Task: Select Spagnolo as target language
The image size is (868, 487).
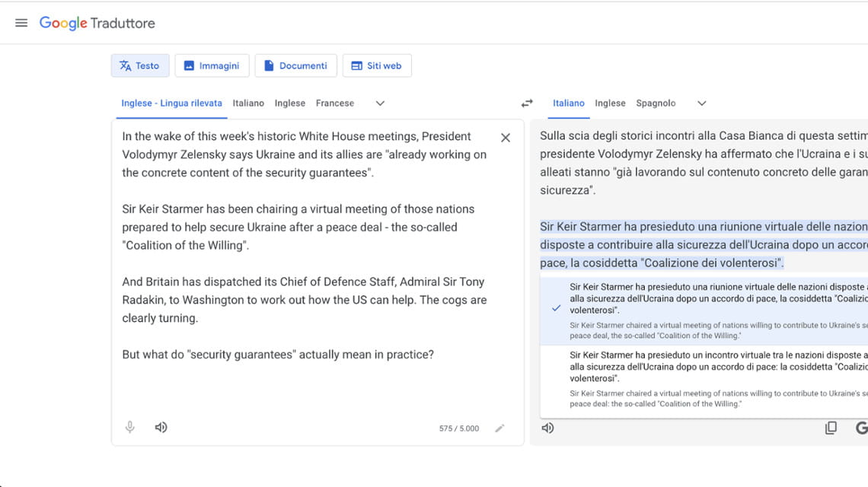Action: (656, 103)
